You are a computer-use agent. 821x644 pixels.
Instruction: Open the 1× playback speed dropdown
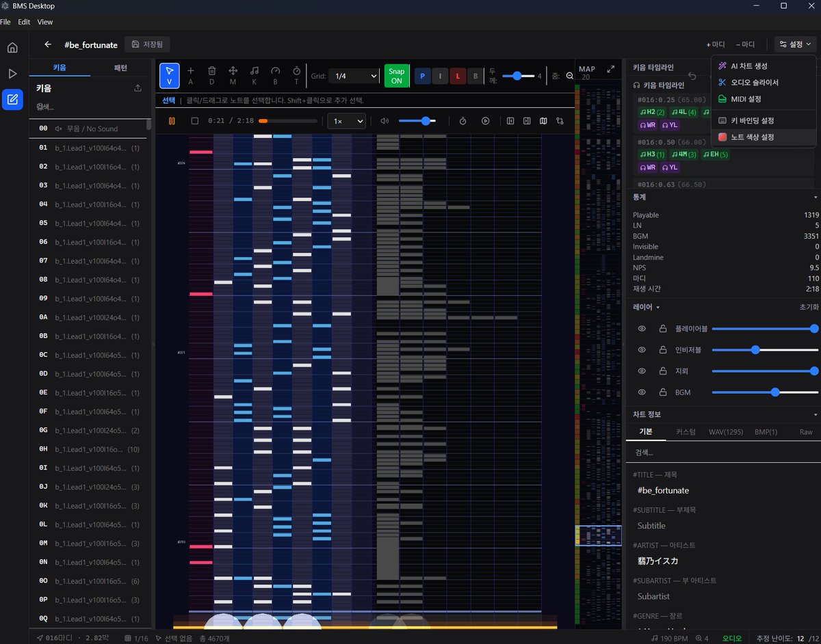coord(347,121)
